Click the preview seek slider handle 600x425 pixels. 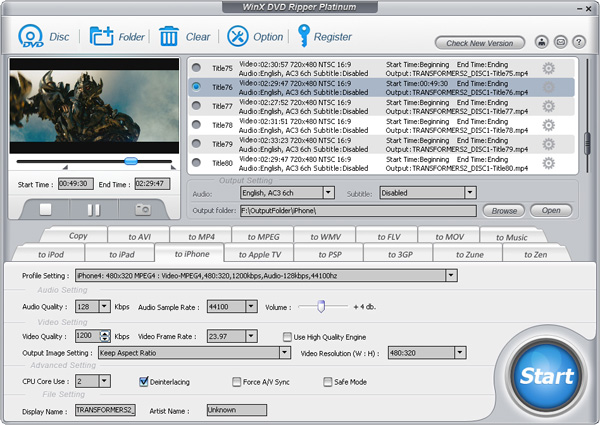(131, 161)
